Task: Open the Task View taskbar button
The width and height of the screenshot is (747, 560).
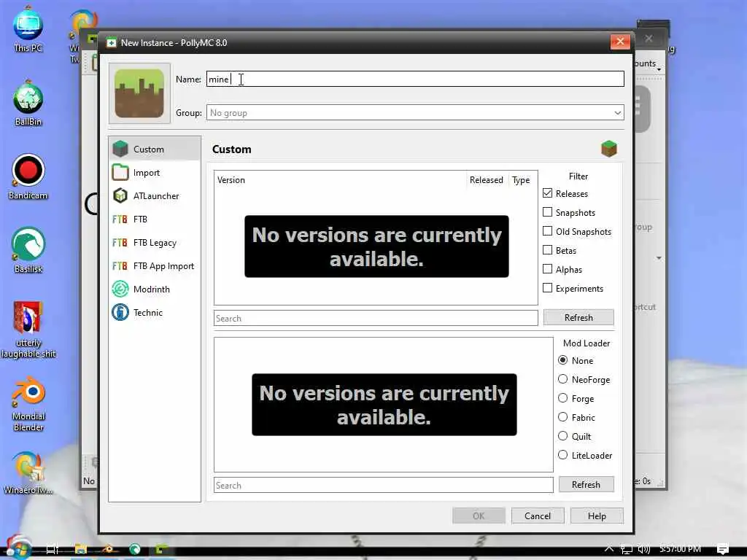Action: pos(53,550)
